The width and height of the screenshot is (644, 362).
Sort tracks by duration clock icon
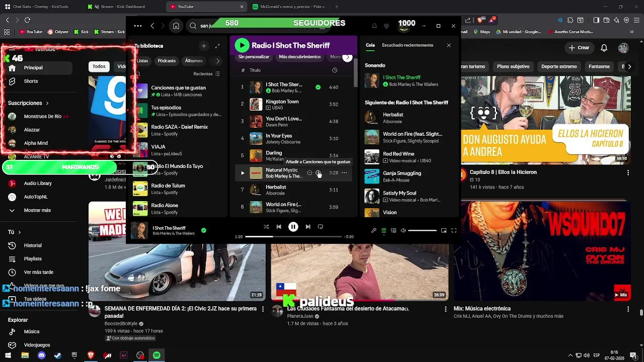click(335, 70)
